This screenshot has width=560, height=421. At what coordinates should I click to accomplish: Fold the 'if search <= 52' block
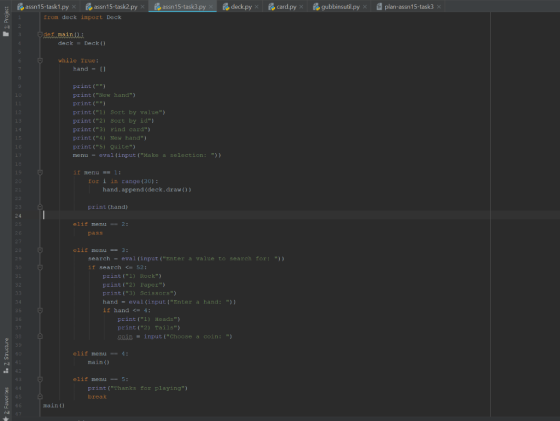(40, 267)
